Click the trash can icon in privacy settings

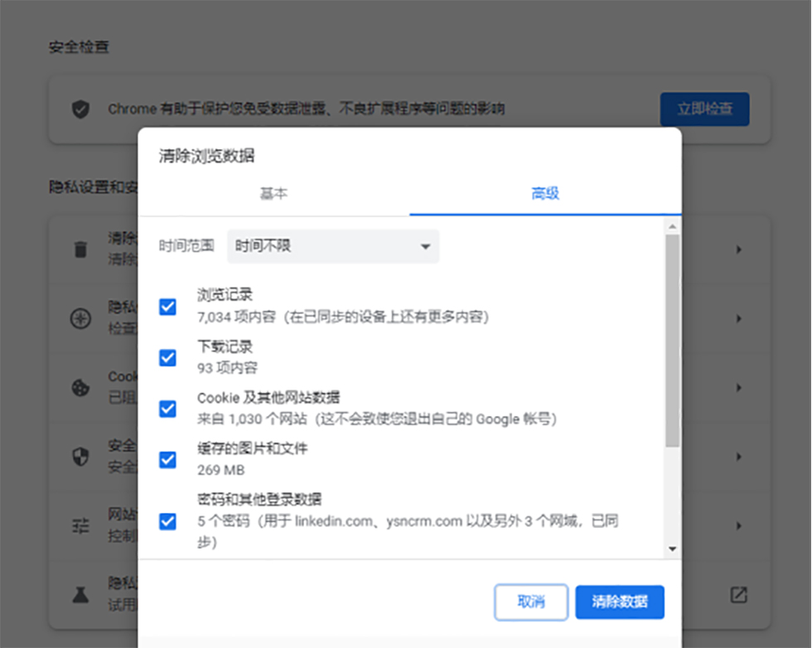pyautogui.click(x=80, y=249)
